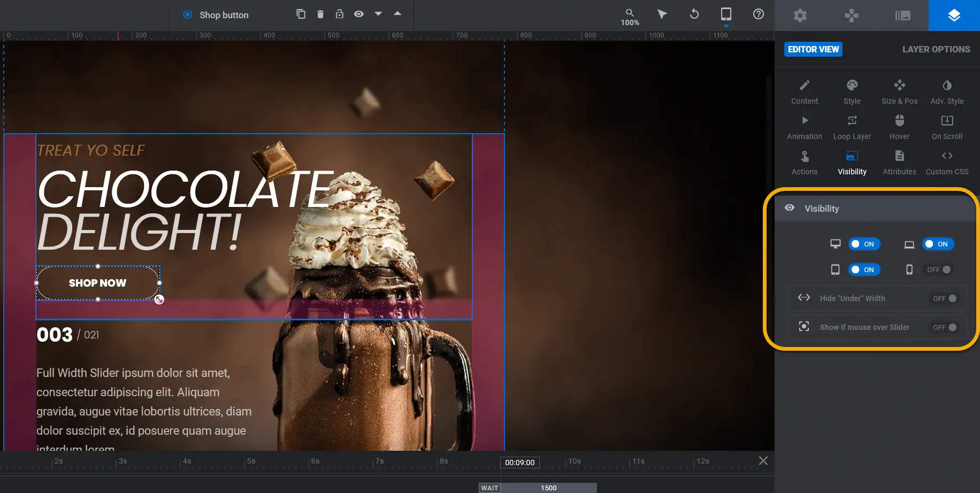
Task: Select the Full Width Slider paragraph layer
Action: 144,409
